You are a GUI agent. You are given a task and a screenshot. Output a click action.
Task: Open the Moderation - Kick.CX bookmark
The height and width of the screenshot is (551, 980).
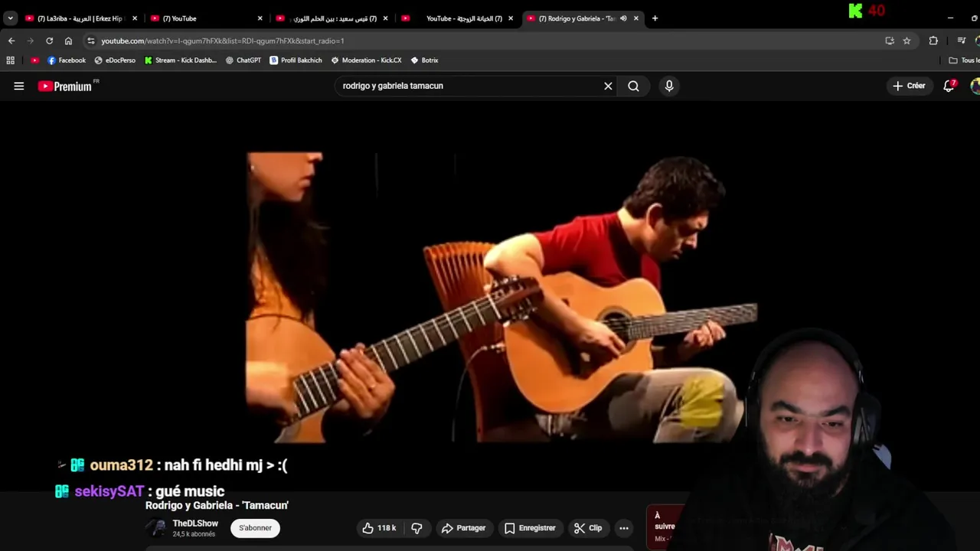(x=366, y=60)
